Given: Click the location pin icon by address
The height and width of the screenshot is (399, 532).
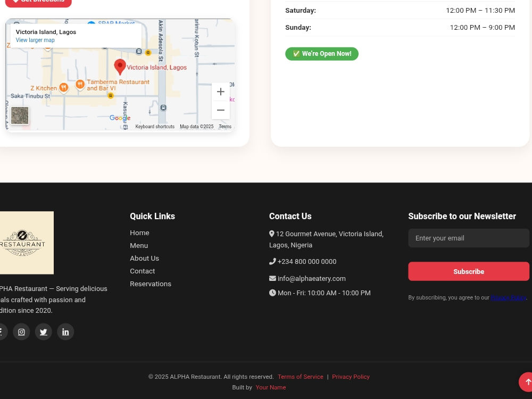Looking at the screenshot, I should point(271,234).
